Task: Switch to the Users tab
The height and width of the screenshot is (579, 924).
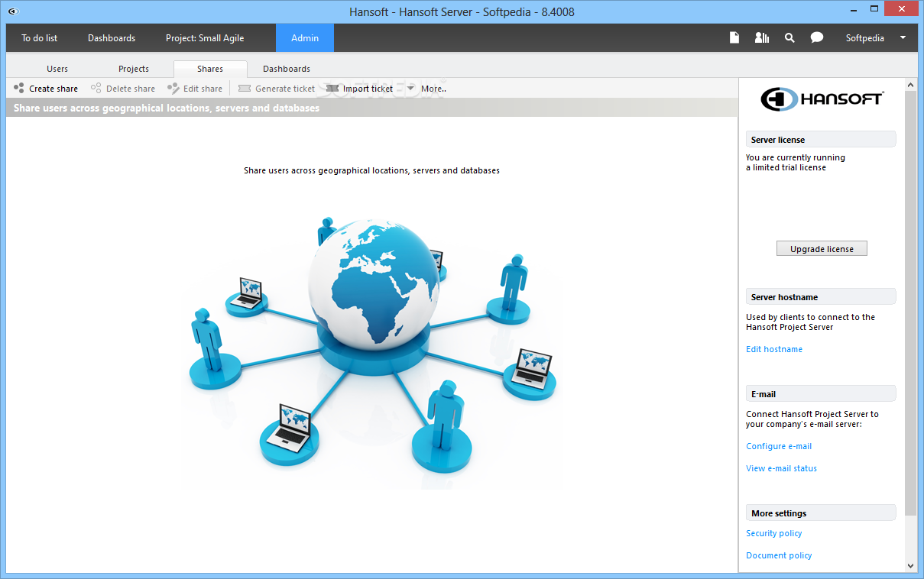Action: tap(57, 69)
